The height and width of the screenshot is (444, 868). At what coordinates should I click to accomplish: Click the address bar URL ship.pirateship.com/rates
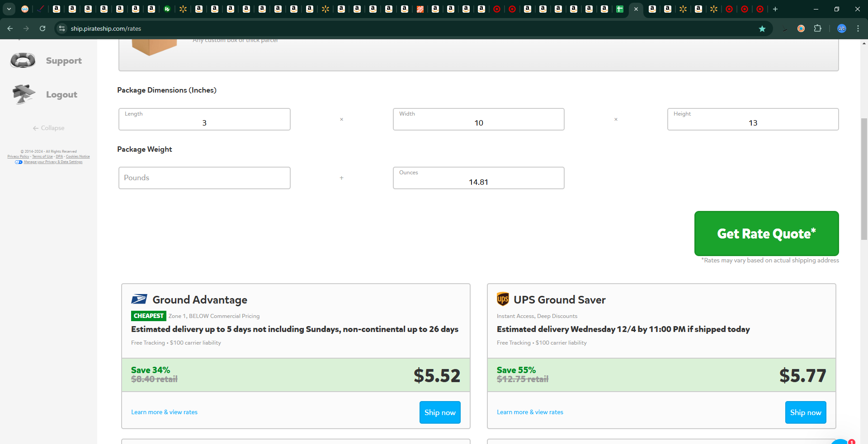pos(106,28)
